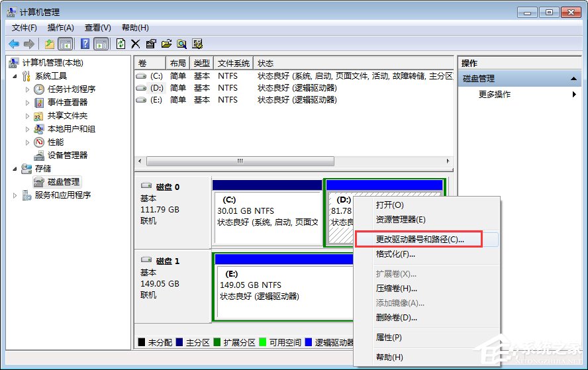Click the 任务计划程序 clock icon
Screen dimensions: 588x370
(x=39, y=89)
